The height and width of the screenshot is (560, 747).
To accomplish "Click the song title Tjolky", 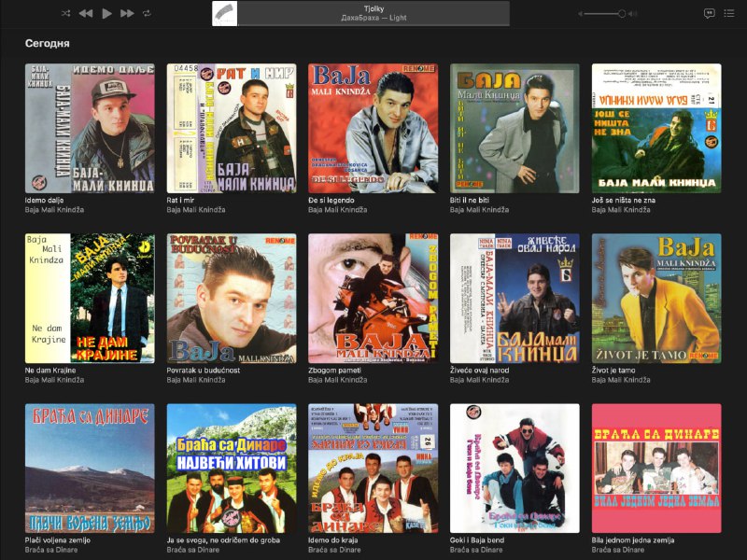I will (x=374, y=8).
